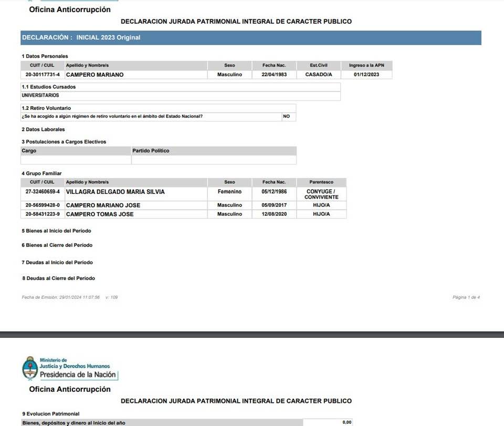Viewport: 504px width, 426px height.
Task: Click the CUIT value 20-30117731-4
Action: coord(43,75)
